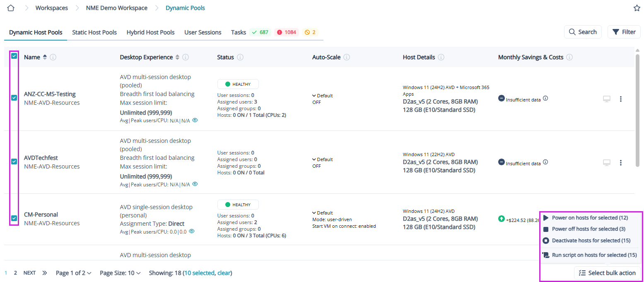Deselect the AVDTechfest row checkbox
This screenshot has width=644, height=282.
point(14,161)
